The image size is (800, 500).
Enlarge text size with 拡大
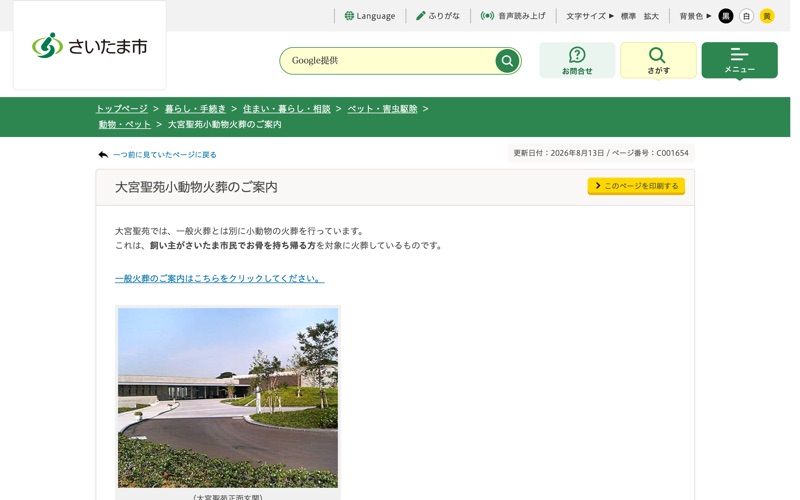click(651, 16)
